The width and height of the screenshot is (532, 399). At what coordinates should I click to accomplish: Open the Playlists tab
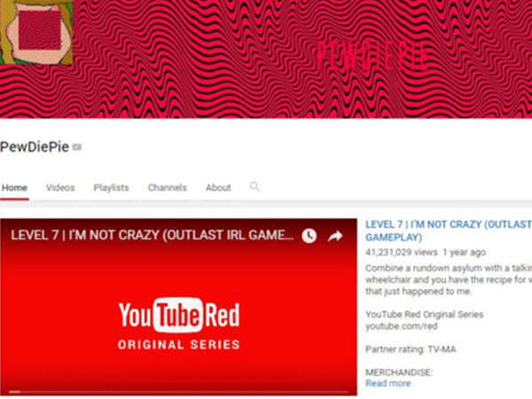[111, 188]
